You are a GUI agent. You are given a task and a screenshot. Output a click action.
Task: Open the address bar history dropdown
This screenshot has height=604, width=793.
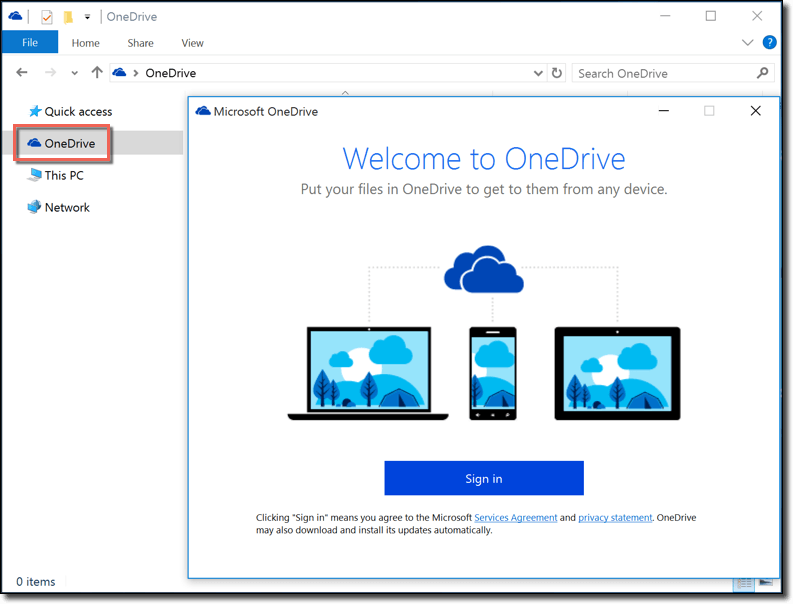538,73
